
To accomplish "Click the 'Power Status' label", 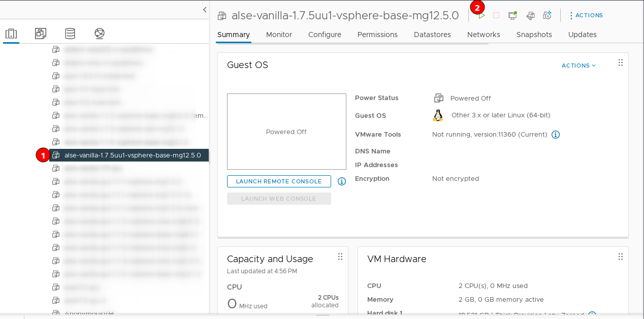I will [x=377, y=98].
